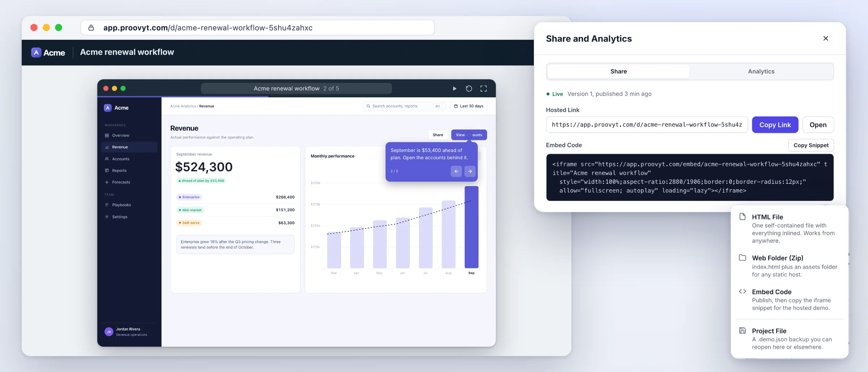Screen dimensions: 868x372
Task: Click the play icon in demo titlebar
Action: [455, 89]
